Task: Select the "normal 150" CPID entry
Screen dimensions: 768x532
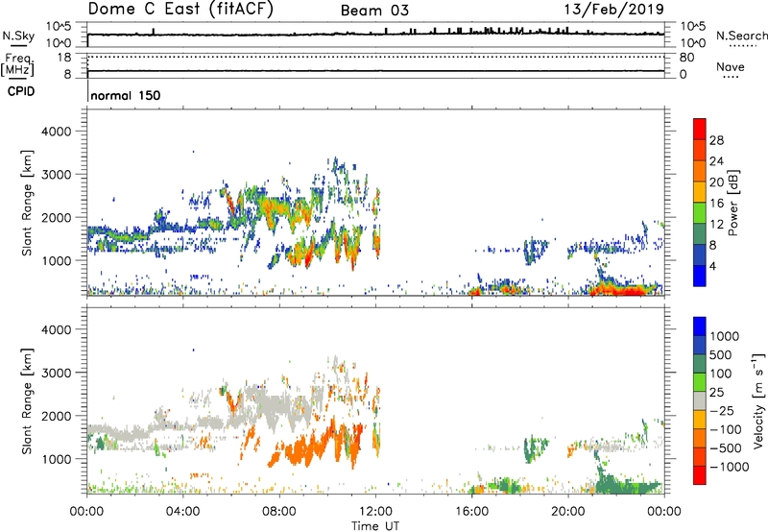Action: 126,95
